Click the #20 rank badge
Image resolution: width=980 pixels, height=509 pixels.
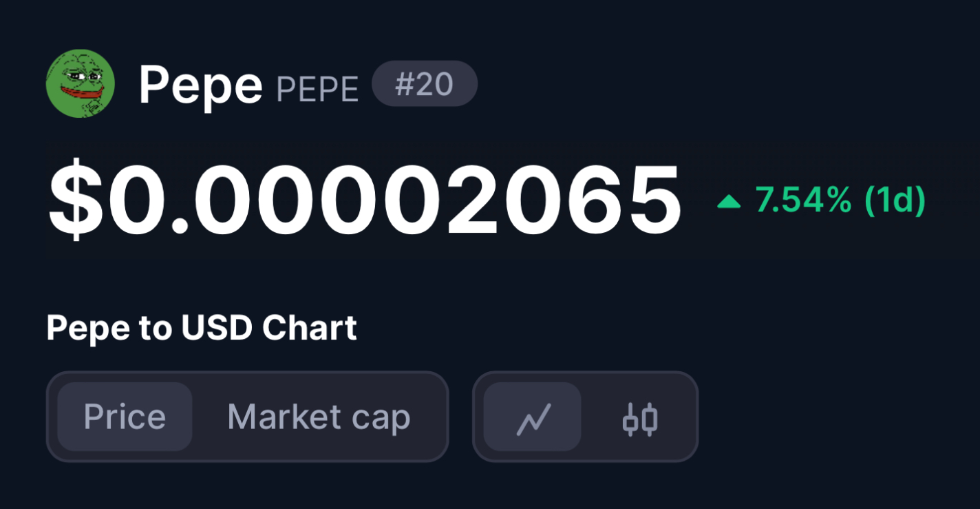425,83
